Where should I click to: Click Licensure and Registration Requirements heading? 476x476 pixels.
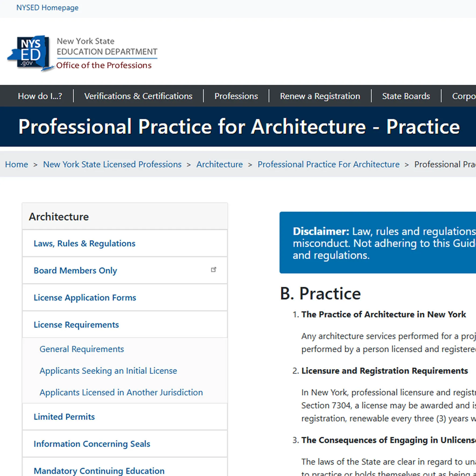tap(385, 371)
